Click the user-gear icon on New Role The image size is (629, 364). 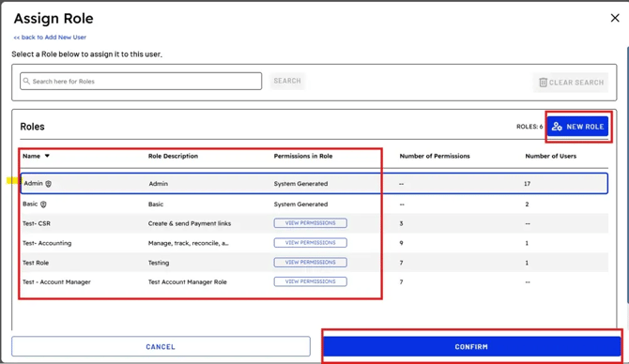(557, 127)
